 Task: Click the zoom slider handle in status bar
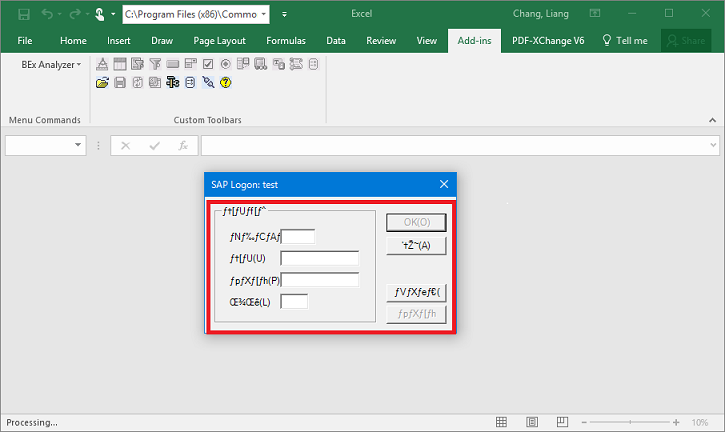(x=630, y=422)
